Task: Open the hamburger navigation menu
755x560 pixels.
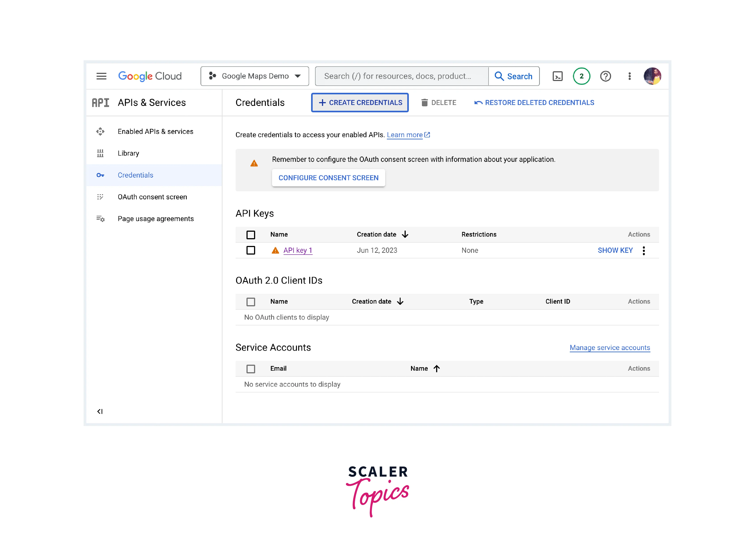Action: pyautogui.click(x=101, y=76)
